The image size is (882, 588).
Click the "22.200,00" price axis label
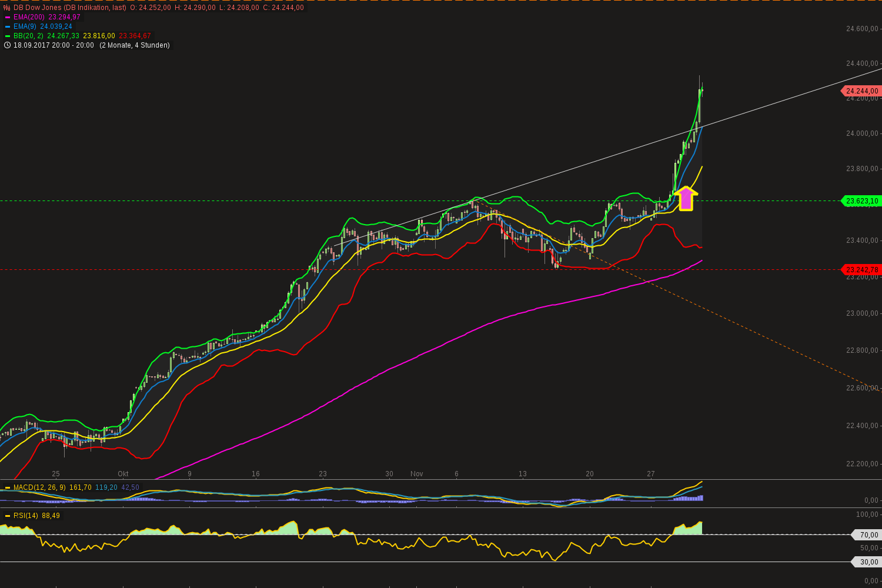tap(863, 464)
